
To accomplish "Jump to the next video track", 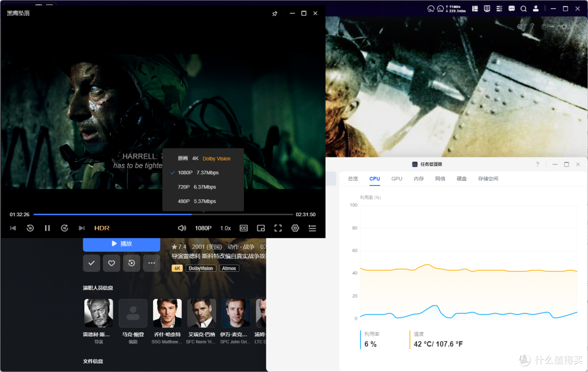I will coord(82,228).
